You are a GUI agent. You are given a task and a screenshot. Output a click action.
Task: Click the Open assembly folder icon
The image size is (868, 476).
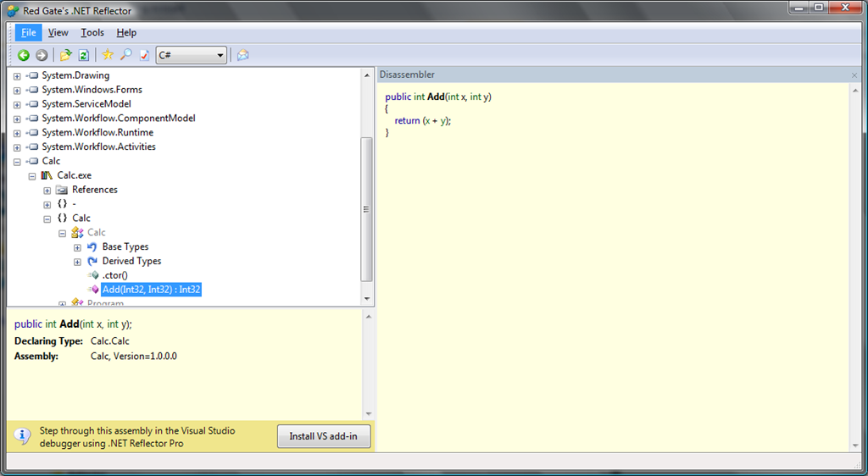66,55
